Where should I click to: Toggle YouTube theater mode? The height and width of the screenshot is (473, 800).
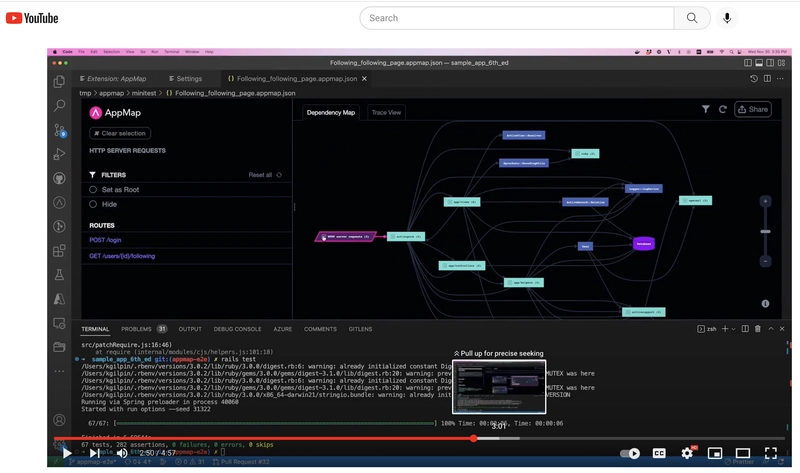click(743, 453)
